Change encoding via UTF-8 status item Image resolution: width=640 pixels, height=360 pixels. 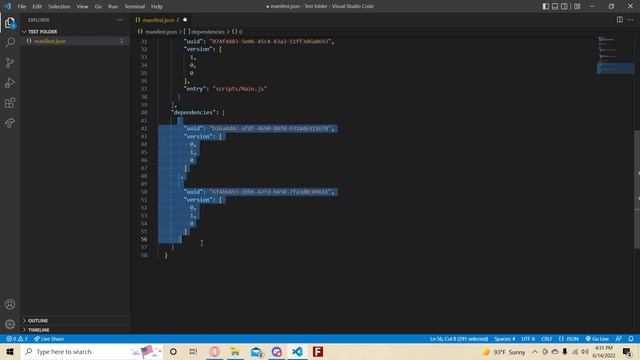[x=528, y=339]
